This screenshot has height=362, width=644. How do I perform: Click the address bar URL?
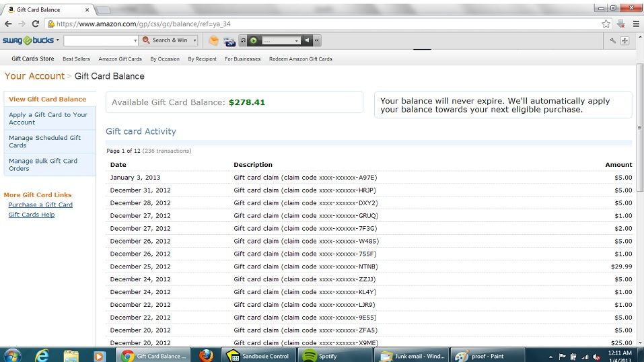(x=144, y=24)
